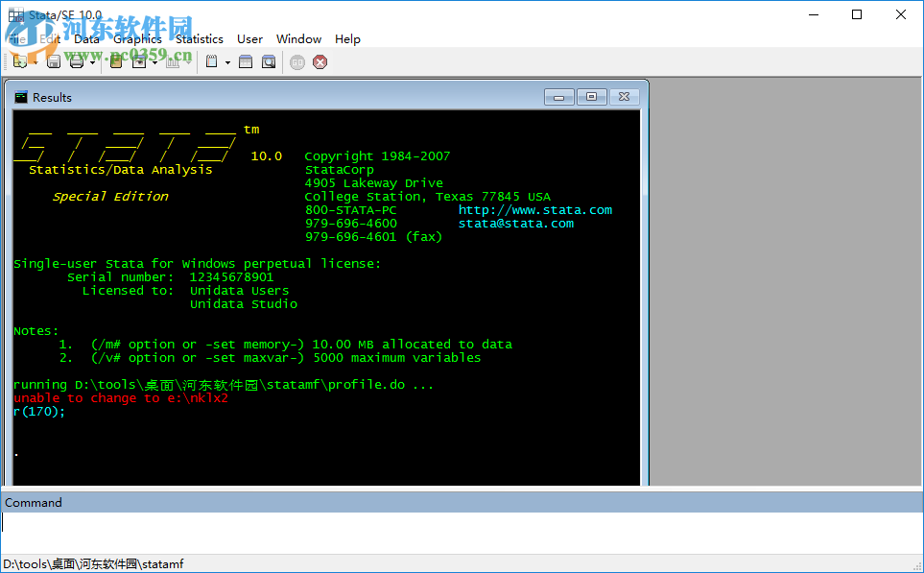Expand the Do-file Editor dropdown arrow

pos(227,60)
